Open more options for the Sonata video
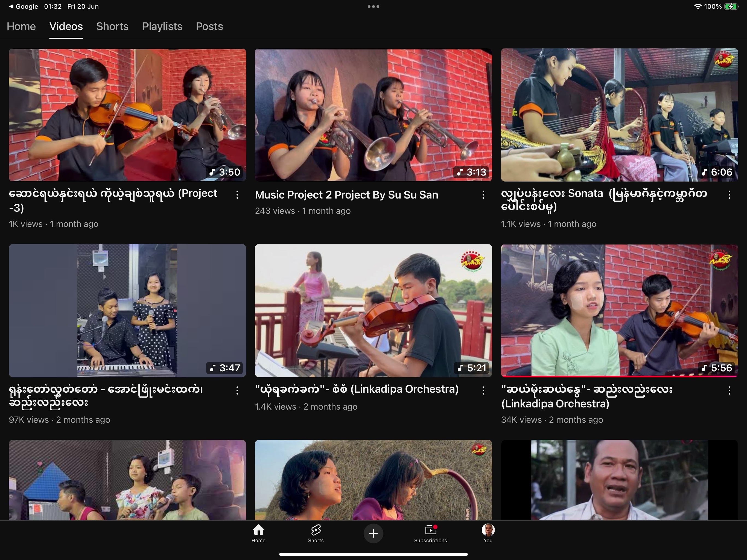This screenshot has height=560, width=747. click(730, 194)
